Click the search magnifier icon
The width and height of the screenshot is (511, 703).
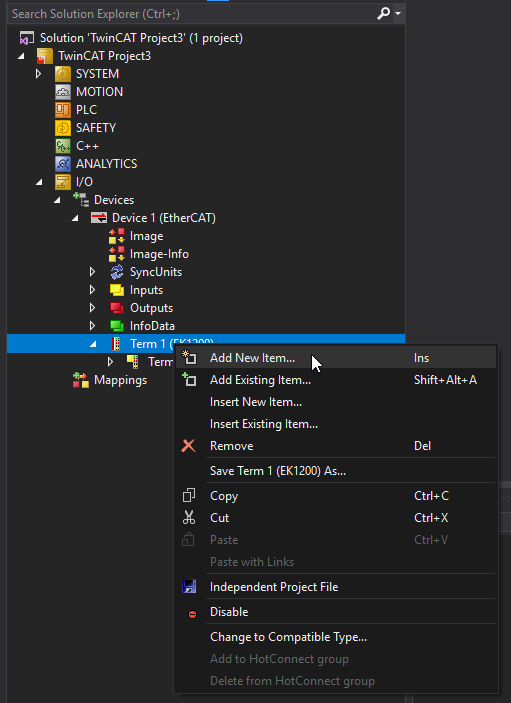tap(383, 14)
